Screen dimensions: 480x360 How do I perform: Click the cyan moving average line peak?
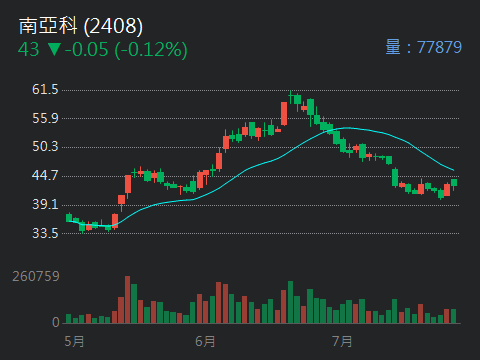pyautogui.click(x=347, y=128)
